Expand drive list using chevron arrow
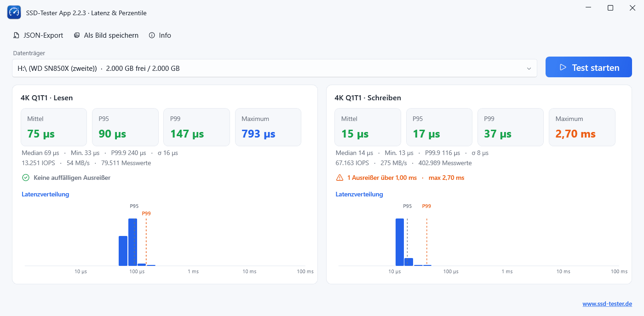The height and width of the screenshot is (316, 644). [x=529, y=69]
